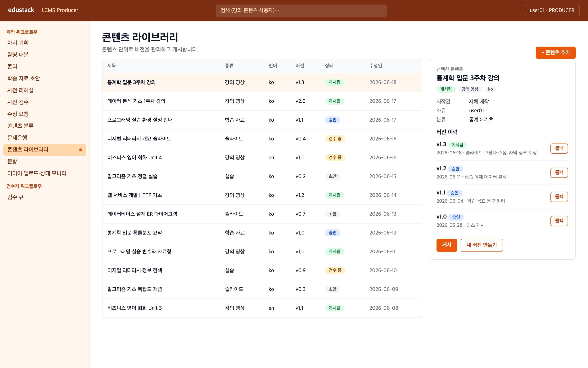Roll back to version v1.0

click(559, 221)
